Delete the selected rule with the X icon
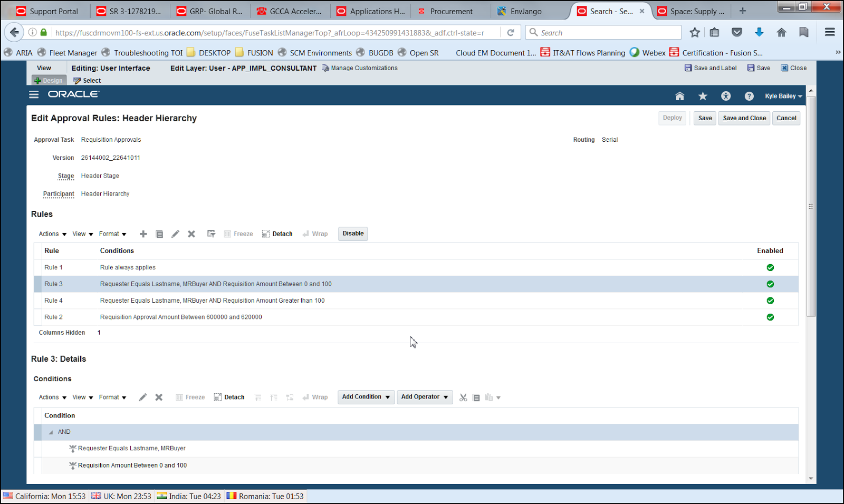Screen dimensions: 844x504 (x=191, y=234)
